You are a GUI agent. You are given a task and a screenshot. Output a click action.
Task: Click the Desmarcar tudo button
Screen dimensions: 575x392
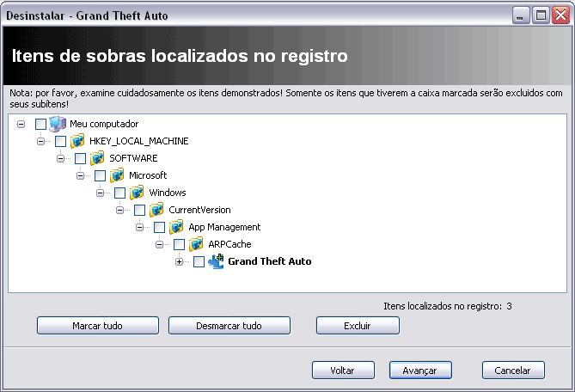(x=229, y=326)
